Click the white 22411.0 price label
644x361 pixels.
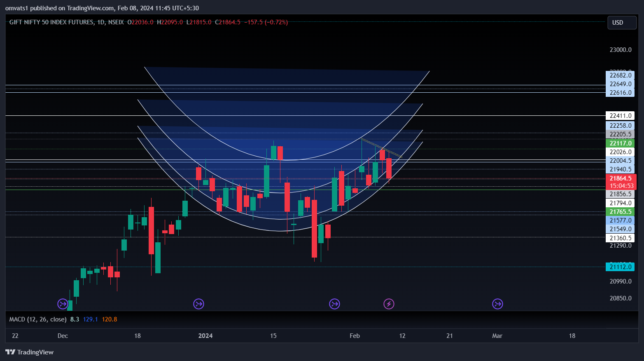pyautogui.click(x=620, y=116)
